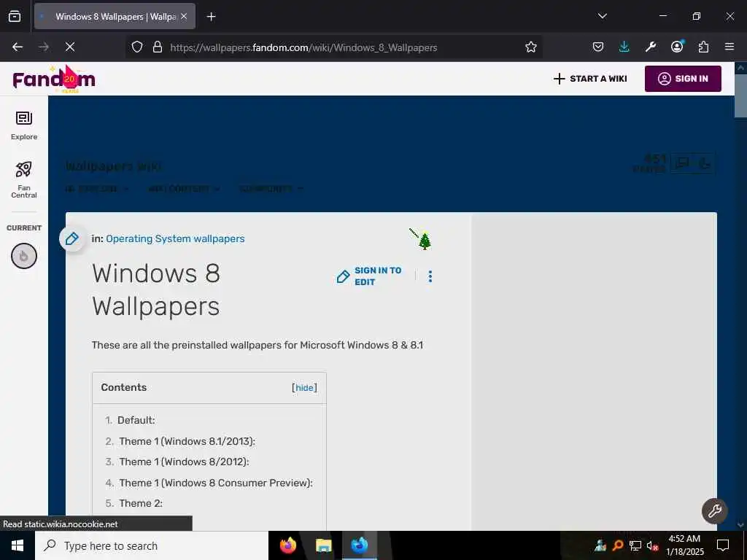Open the Extensions puzzle icon

(703, 47)
